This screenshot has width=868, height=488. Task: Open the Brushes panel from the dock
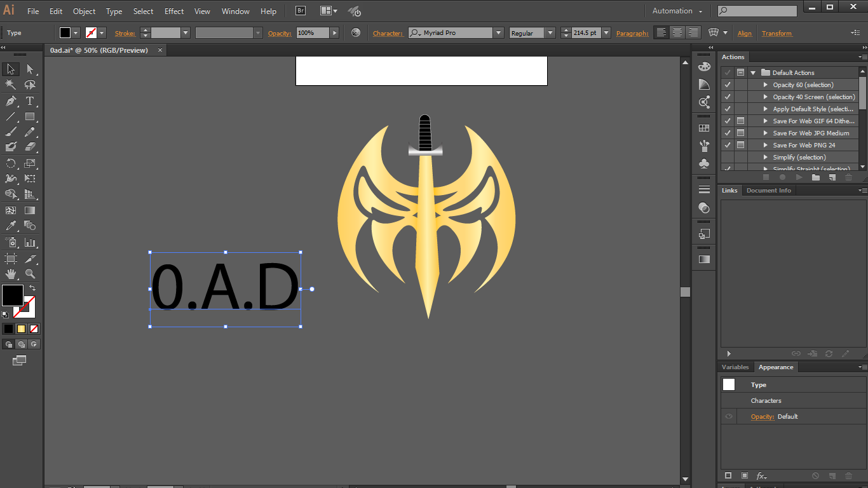[x=704, y=146]
